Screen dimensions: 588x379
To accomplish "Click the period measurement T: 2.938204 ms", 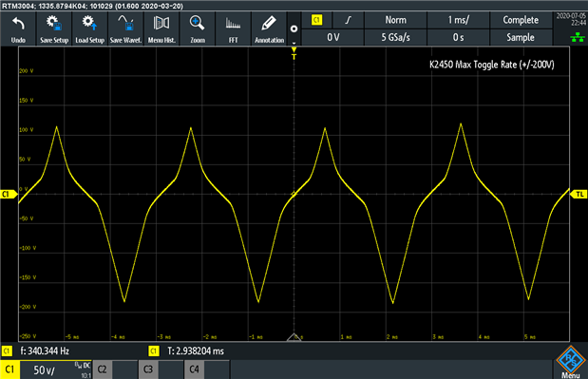I will click(x=196, y=351).
